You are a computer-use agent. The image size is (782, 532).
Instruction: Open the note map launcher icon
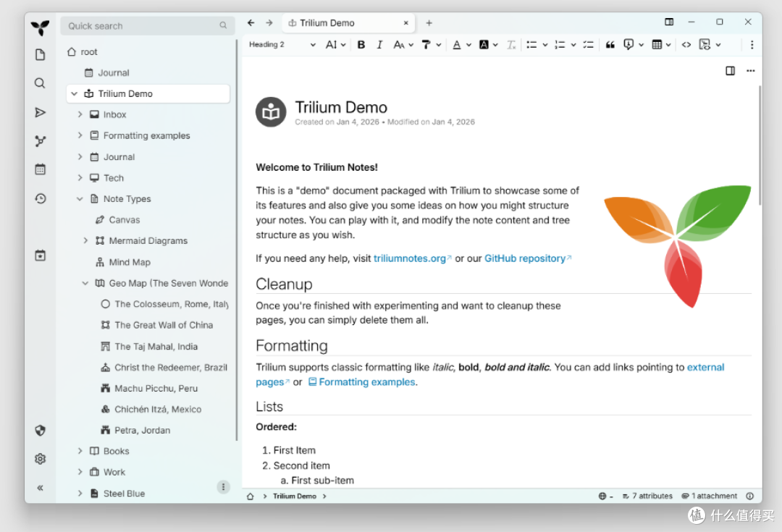(40, 141)
